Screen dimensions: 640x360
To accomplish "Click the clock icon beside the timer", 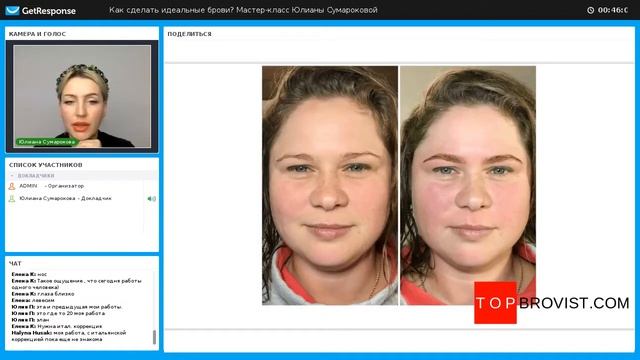I will [x=590, y=10].
